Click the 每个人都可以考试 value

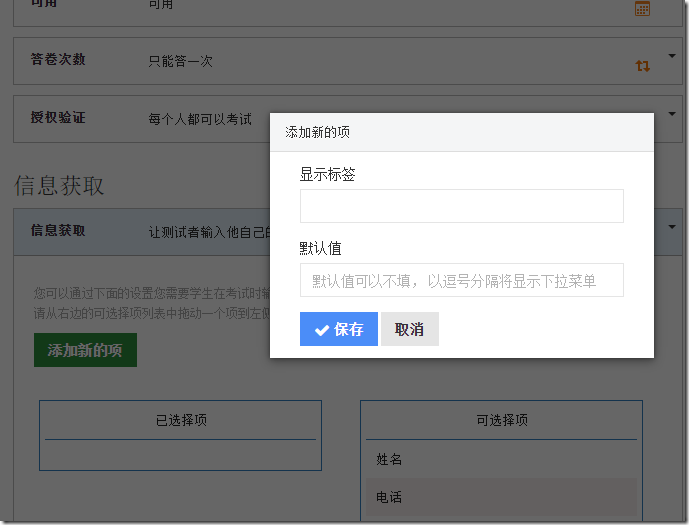[x=200, y=119]
